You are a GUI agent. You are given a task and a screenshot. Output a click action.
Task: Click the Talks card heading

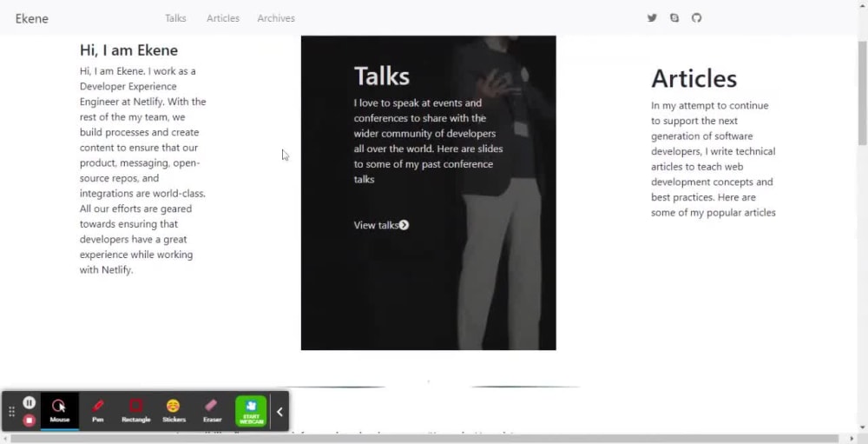point(382,76)
